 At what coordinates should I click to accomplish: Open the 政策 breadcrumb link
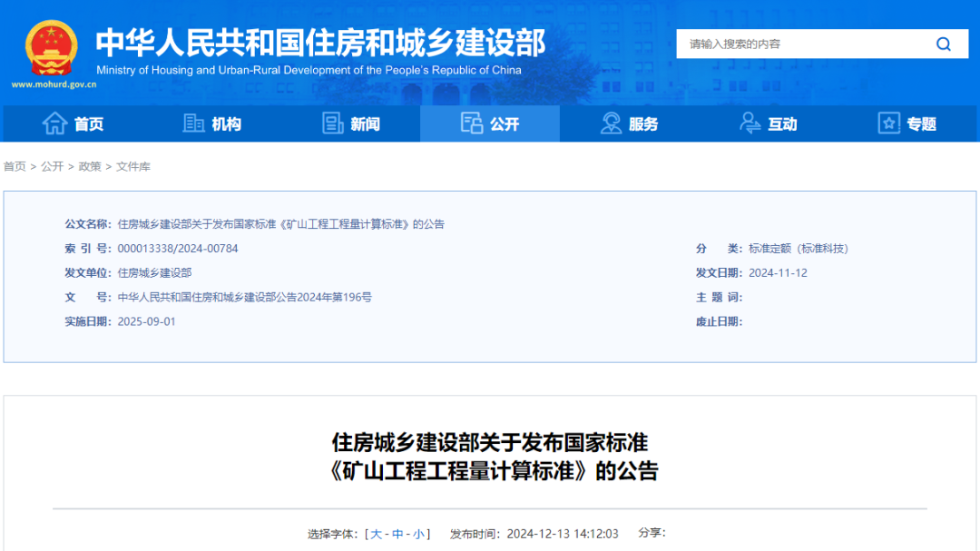coord(89,167)
